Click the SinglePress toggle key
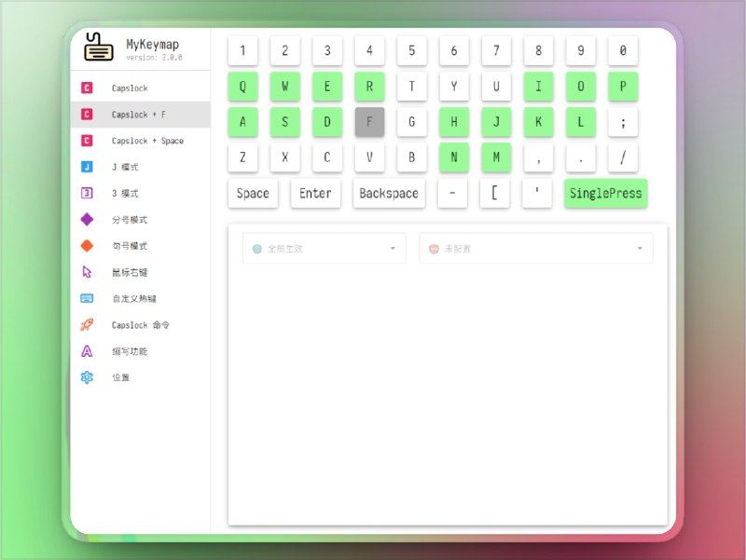The width and height of the screenshot is (746, 560). tap(605, 193)
